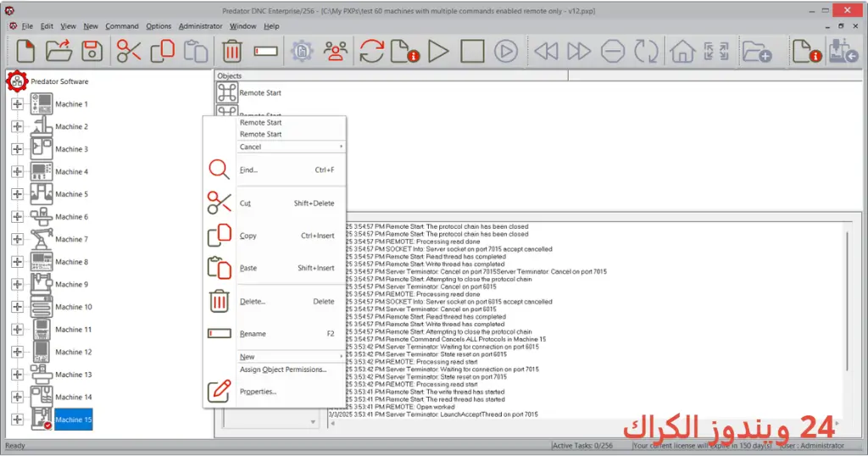Click the folder with plus toolbar icon

pos(757,52)
